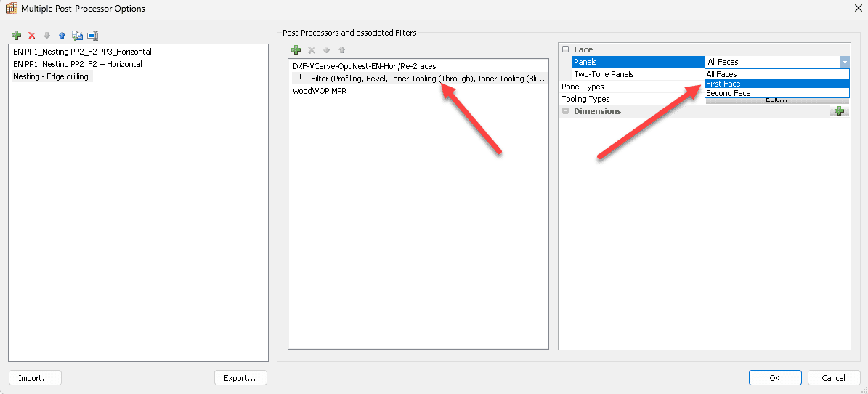The image size is (868, 394).
Task: Add a dimension with the green plus button
Action: [840, 111]
